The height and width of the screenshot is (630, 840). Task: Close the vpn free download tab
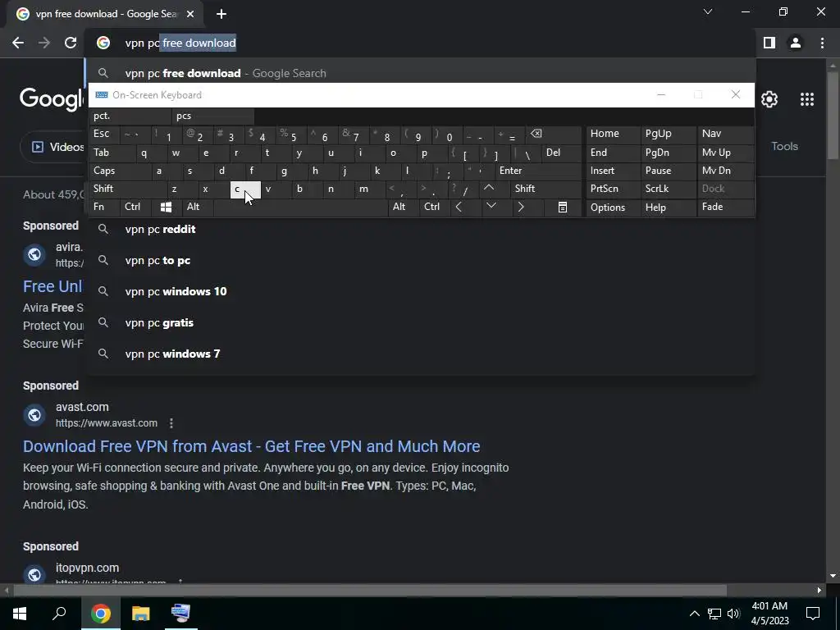190,14
